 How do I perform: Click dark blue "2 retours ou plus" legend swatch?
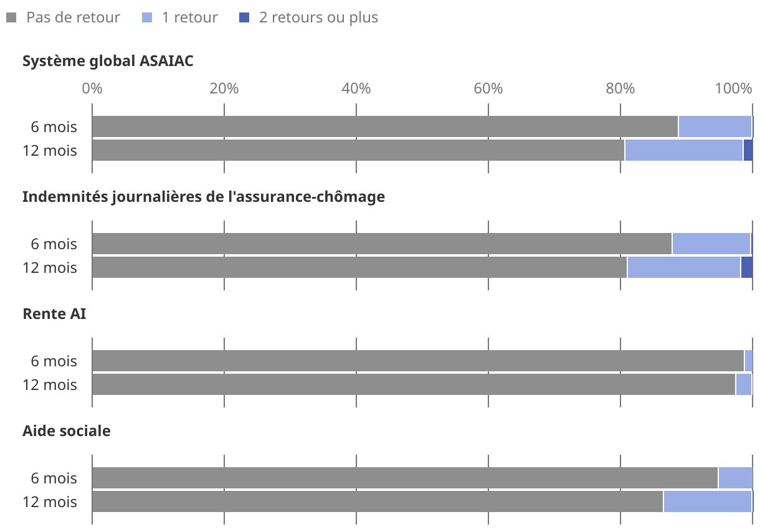pyautogui.click(x=244, y=18)
